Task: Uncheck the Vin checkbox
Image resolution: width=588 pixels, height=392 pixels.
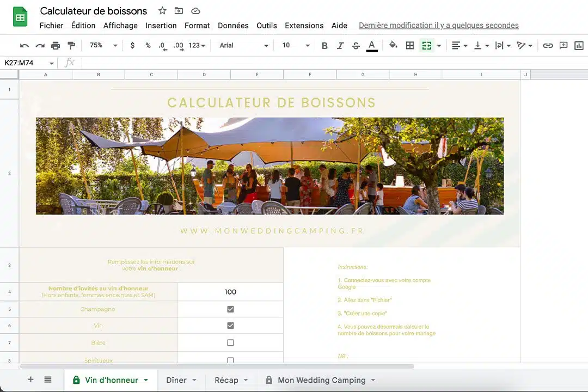Action: tap(231, 326)
